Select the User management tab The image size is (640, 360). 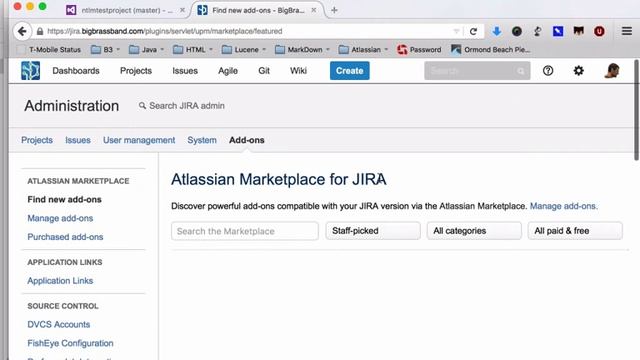(x=139, y=140)
